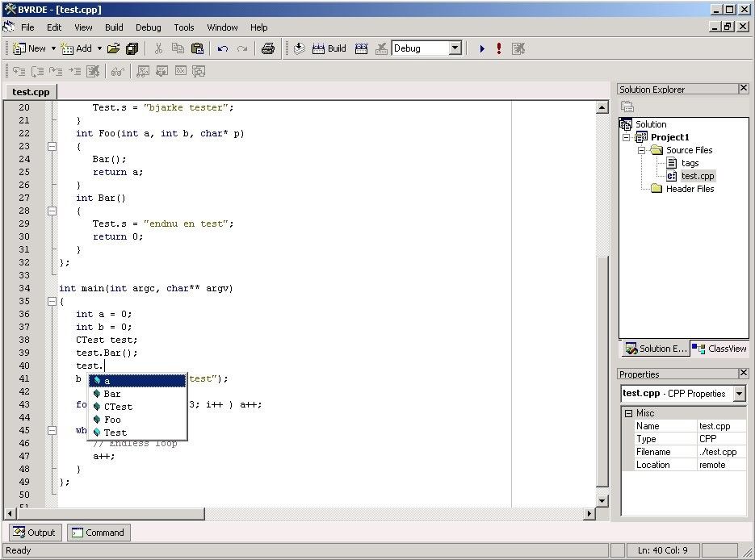Open the Command panel button
The image size is (755, 560).
tap(98, 533)
